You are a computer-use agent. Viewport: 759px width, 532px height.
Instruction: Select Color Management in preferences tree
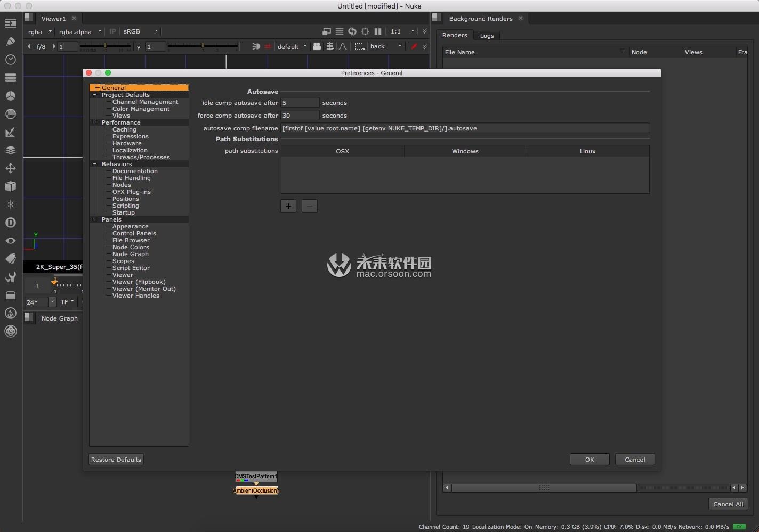pos(141,109)
